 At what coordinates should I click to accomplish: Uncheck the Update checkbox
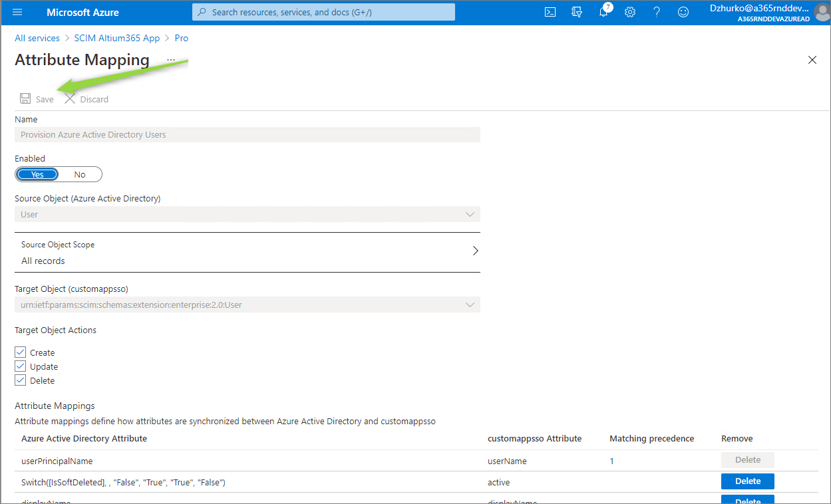[20, 366]
